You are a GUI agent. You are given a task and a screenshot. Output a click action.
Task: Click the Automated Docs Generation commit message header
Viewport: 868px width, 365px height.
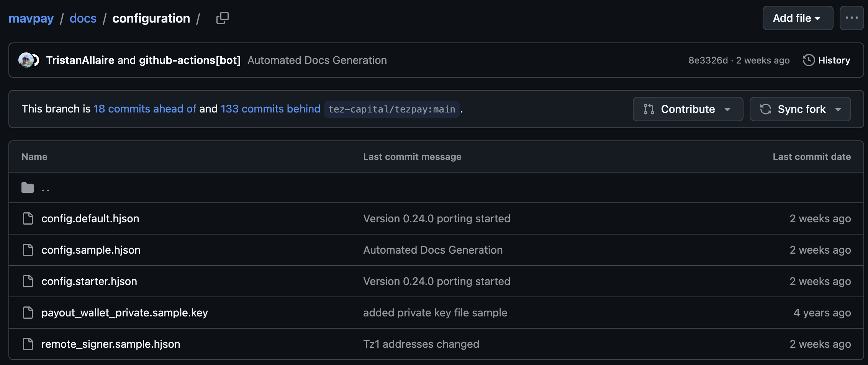pos(317,60)
